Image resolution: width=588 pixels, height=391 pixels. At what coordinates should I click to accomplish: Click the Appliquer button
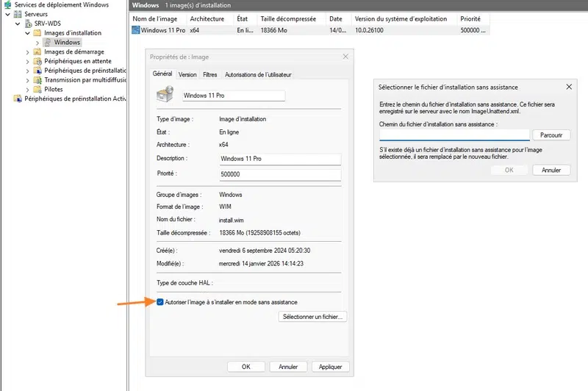(x=331, y=366)
